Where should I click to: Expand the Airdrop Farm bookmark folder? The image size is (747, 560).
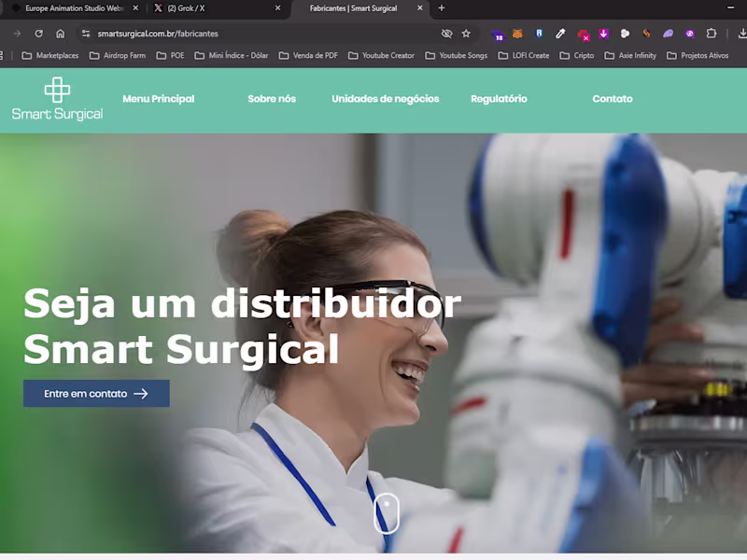coord(118,56)
